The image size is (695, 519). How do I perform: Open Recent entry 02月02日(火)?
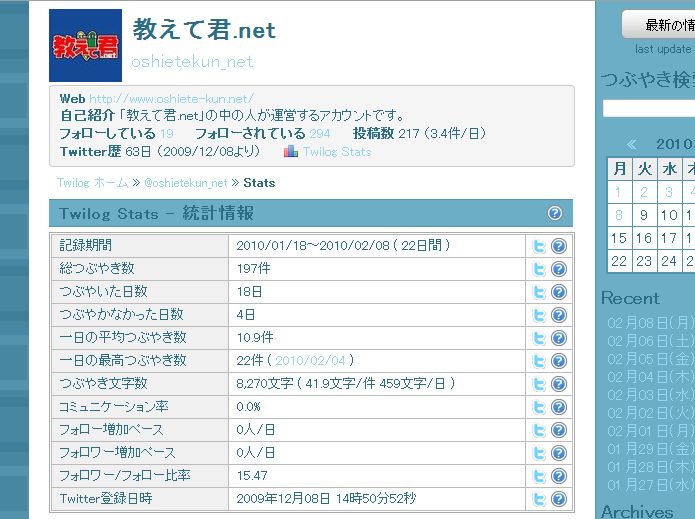pos(650,413)
